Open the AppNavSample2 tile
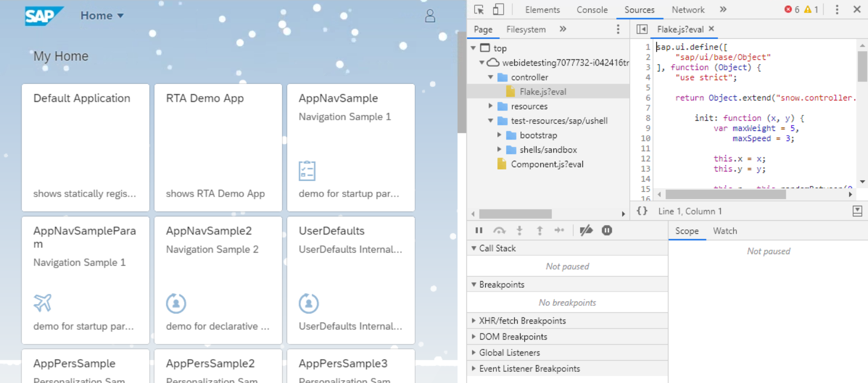This screenshot has height=383, width=868. [218, 280]
